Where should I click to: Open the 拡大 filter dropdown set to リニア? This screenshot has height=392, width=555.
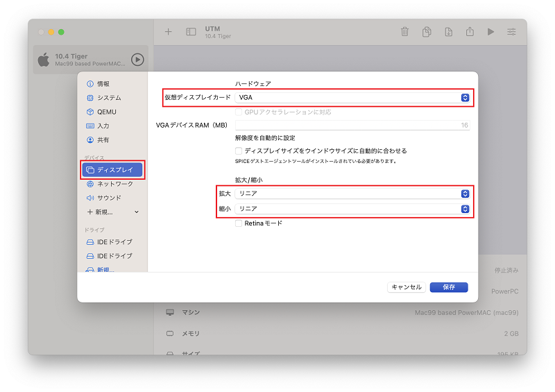pyautogui.click(x=352, y=194)
